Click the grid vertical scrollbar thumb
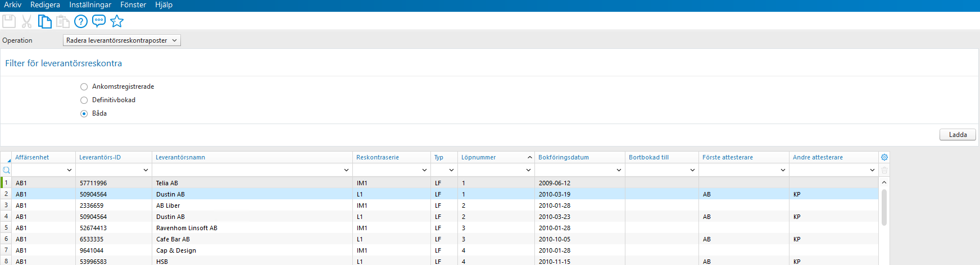This screenshot has width=980, height=265. click(x=884, y=207)
